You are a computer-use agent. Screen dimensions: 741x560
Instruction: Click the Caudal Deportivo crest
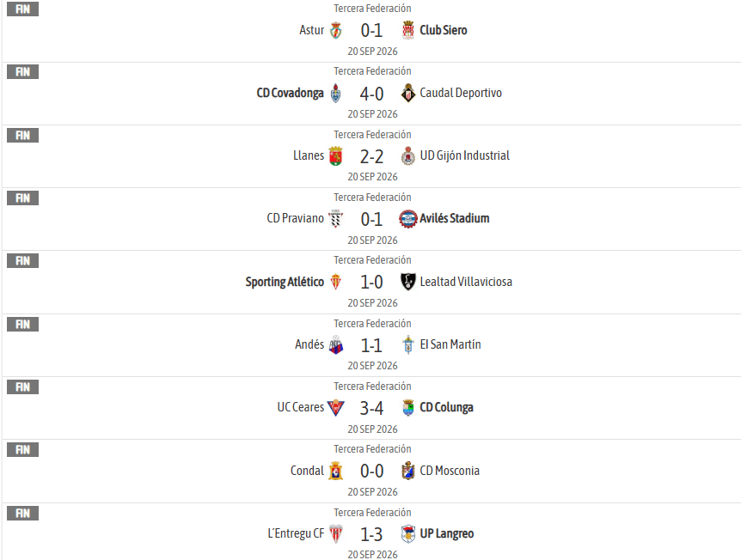tap(407, 93)
